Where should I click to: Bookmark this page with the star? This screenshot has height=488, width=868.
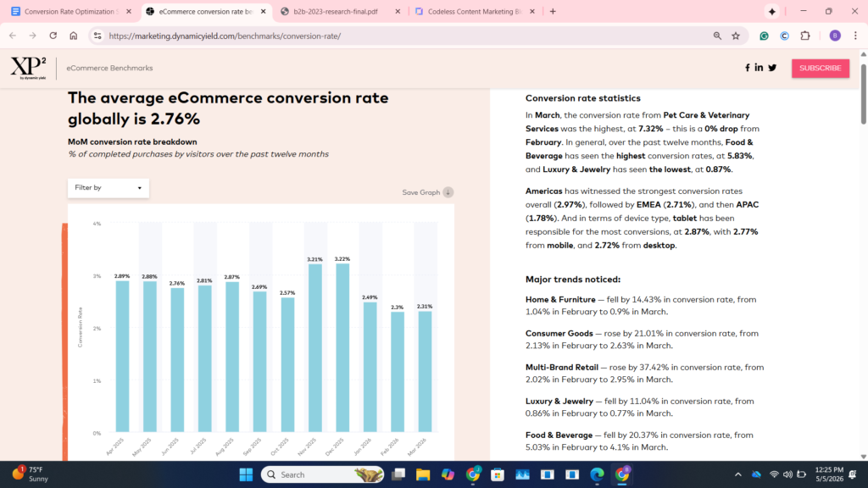tap(736, 36)
